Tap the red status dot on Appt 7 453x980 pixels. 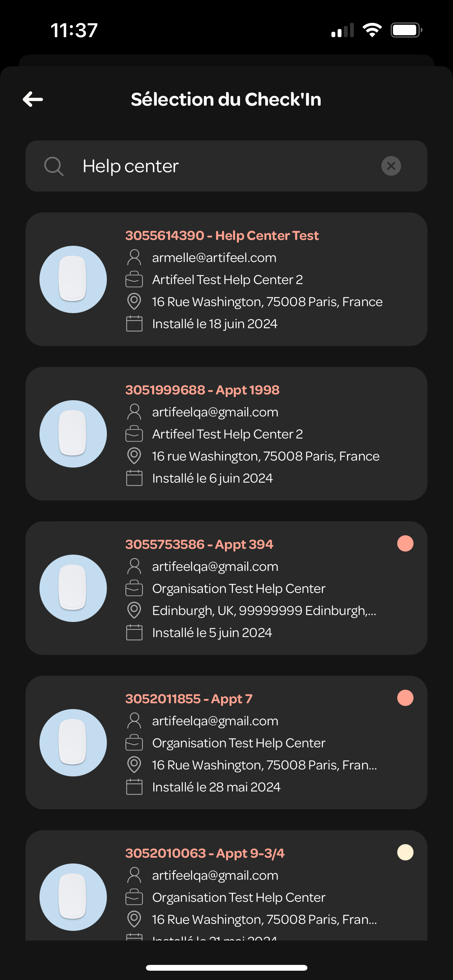405,698
